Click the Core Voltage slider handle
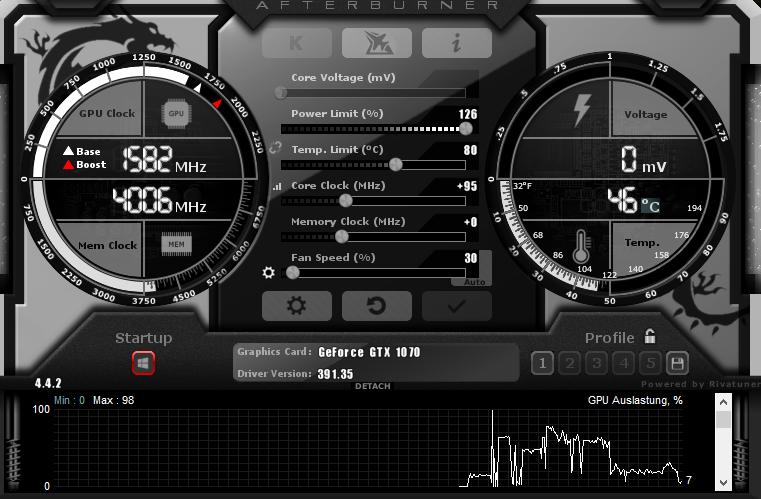This screenshot has height=499, width=761. [281, 93]
